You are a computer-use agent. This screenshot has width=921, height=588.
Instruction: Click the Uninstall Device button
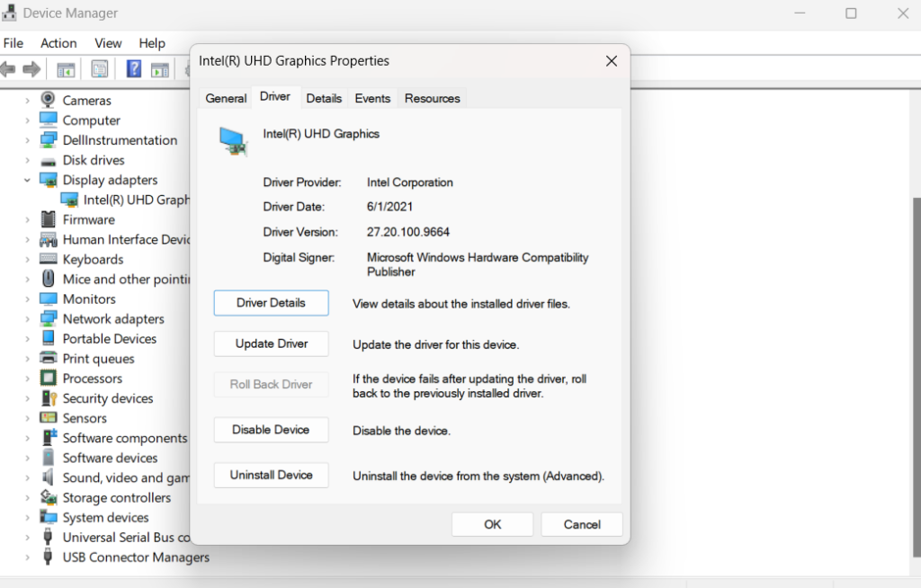271,475
